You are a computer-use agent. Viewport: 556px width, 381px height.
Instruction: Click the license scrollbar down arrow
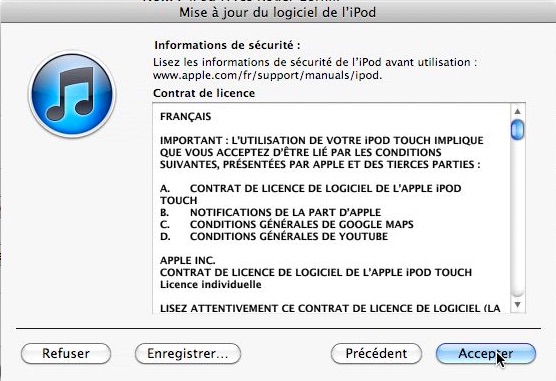pyautogui.click(x=517, y=305)
